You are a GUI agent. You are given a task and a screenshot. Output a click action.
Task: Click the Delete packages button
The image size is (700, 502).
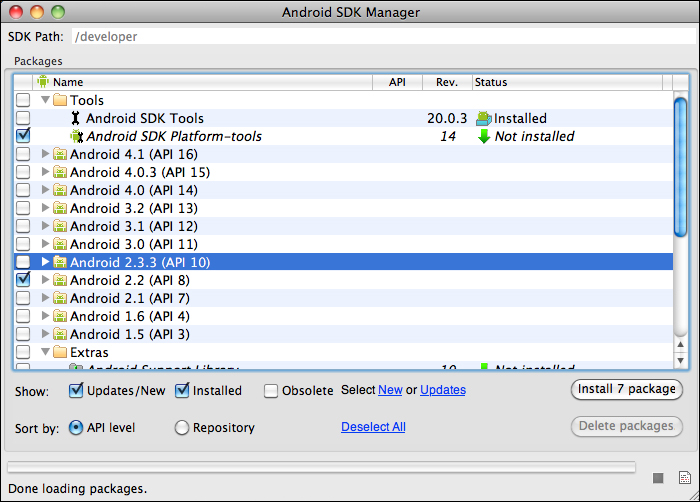click(x=627, y=426)
